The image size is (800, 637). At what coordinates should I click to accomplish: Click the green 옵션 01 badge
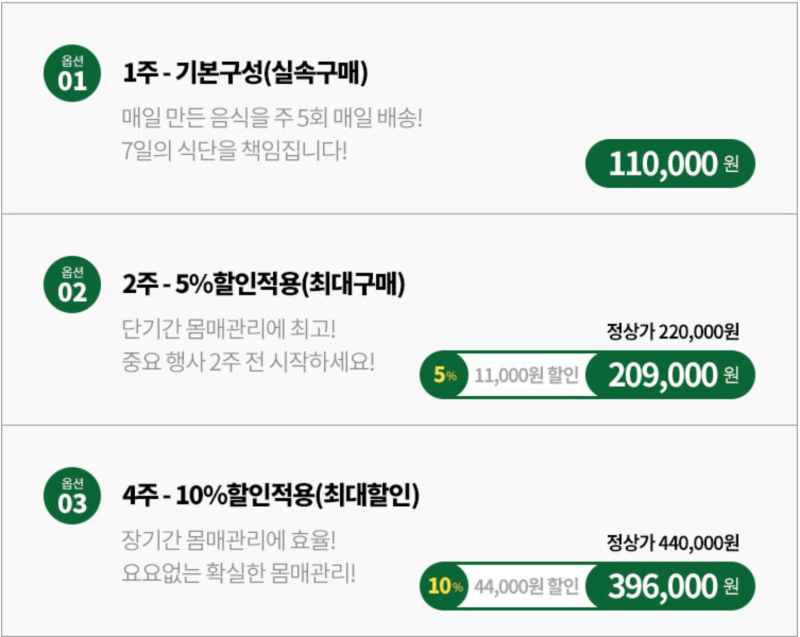coord(72,73)
